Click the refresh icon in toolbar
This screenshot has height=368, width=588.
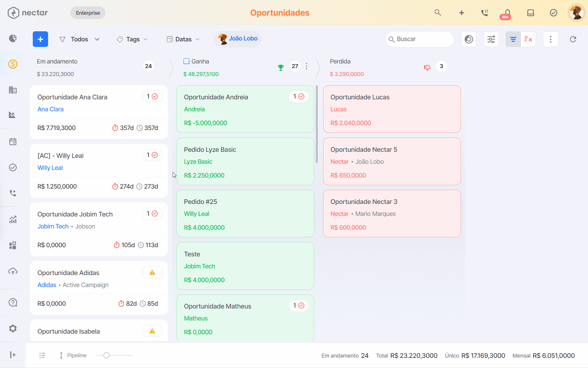[x=573, y=39]
